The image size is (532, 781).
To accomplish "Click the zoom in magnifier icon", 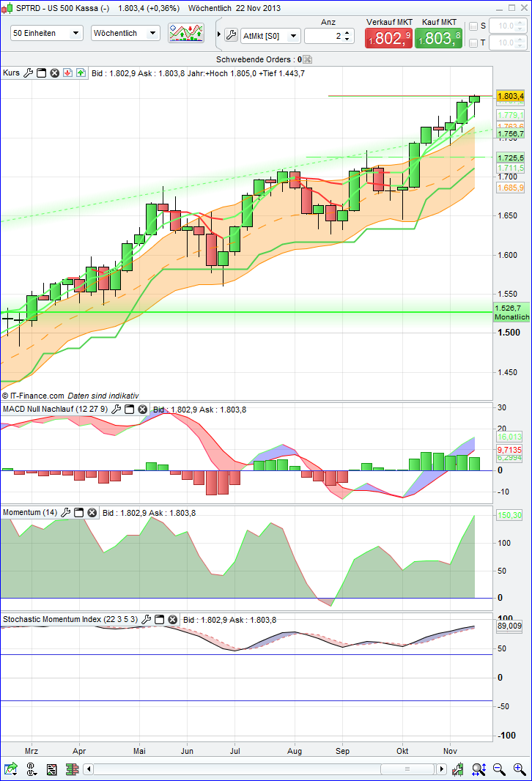I will (519, 769).
